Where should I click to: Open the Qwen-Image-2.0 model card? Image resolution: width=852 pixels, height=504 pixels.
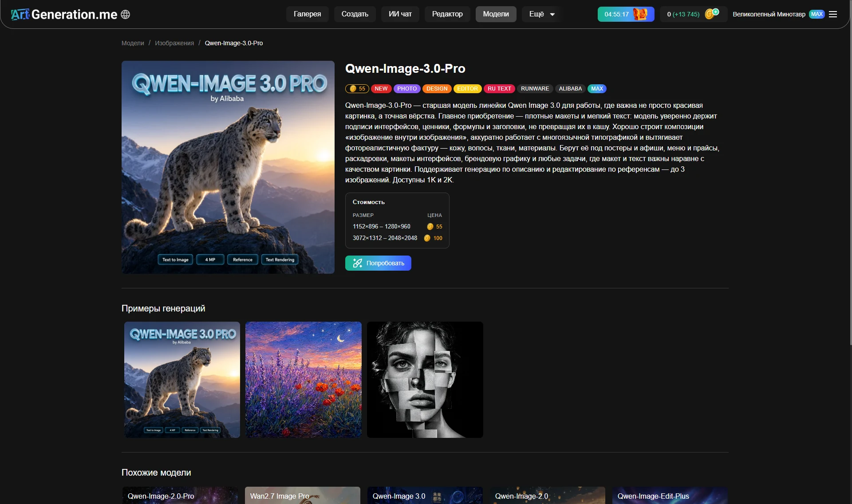[x=548, y=496]
